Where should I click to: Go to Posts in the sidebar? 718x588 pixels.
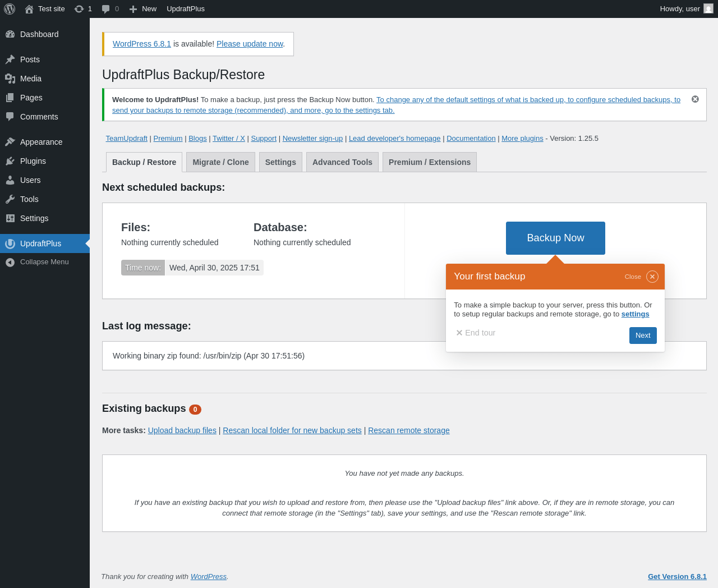pyautogui.click(x=30, y=59)
